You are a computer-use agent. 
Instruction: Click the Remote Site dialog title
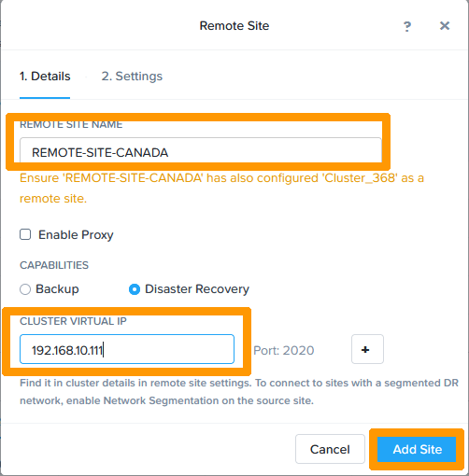click(234, 26)
